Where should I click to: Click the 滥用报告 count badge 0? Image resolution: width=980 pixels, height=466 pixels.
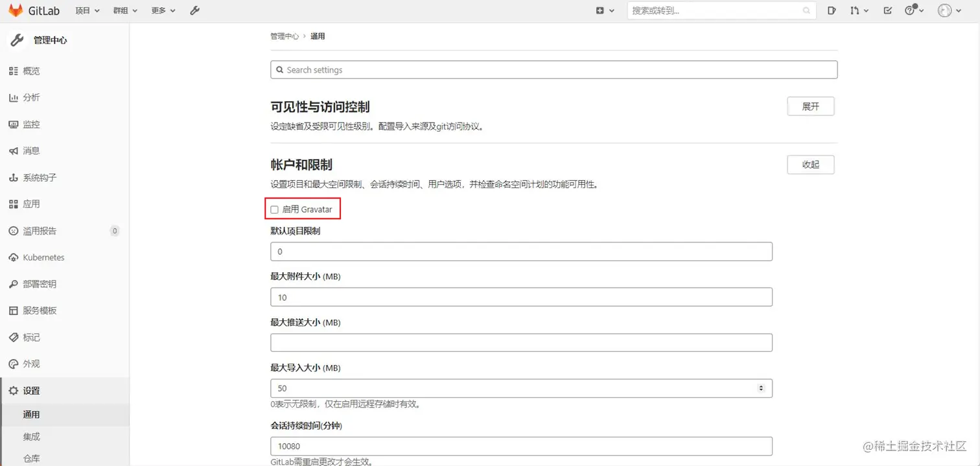click(x=115, y=231)
